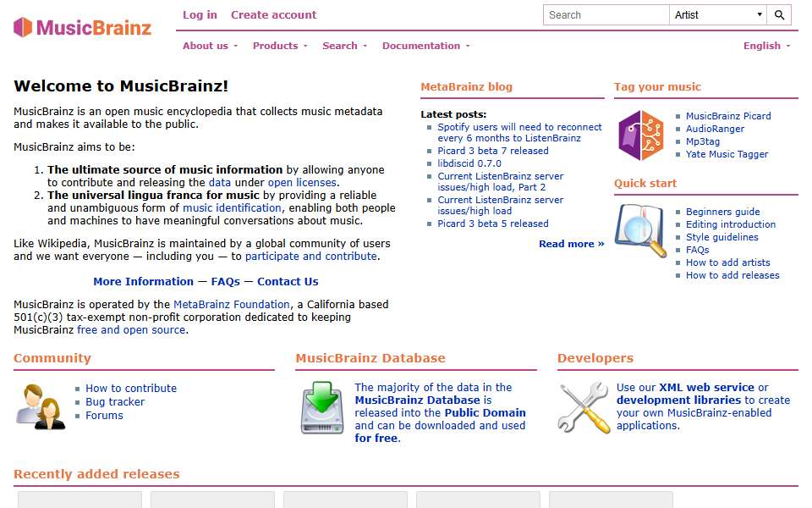Image resolution: width=812 pixels, height=508 pixels.
Task: Click the database download arrow icon
Action: point(322,407)
